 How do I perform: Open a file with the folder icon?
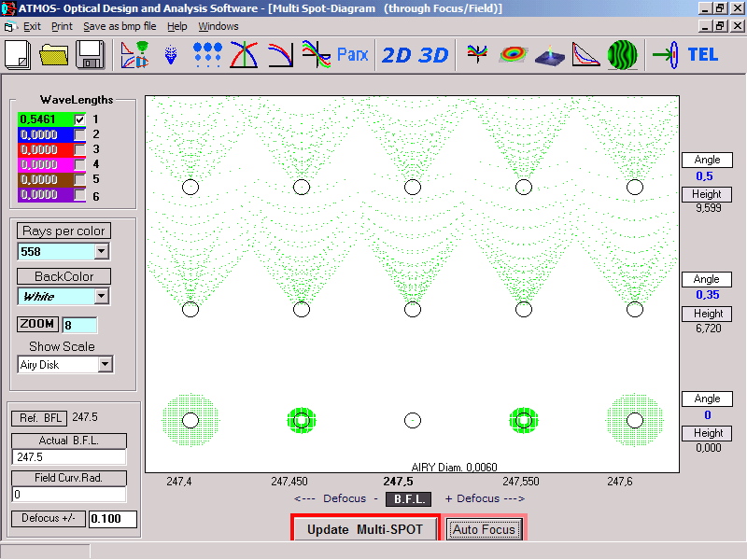coord(54,55)
